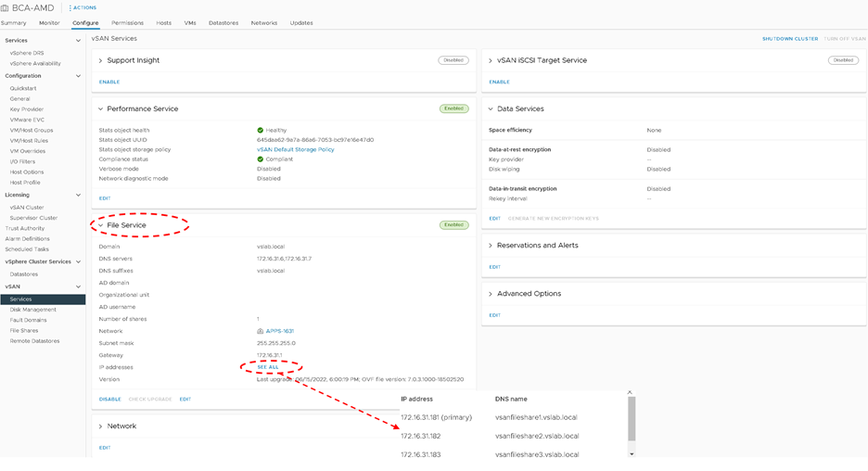Select Disk Management in vSAN sidebar
Viewport: 868px width, 471px height.
pyautogui.click(x=33, y=310)
